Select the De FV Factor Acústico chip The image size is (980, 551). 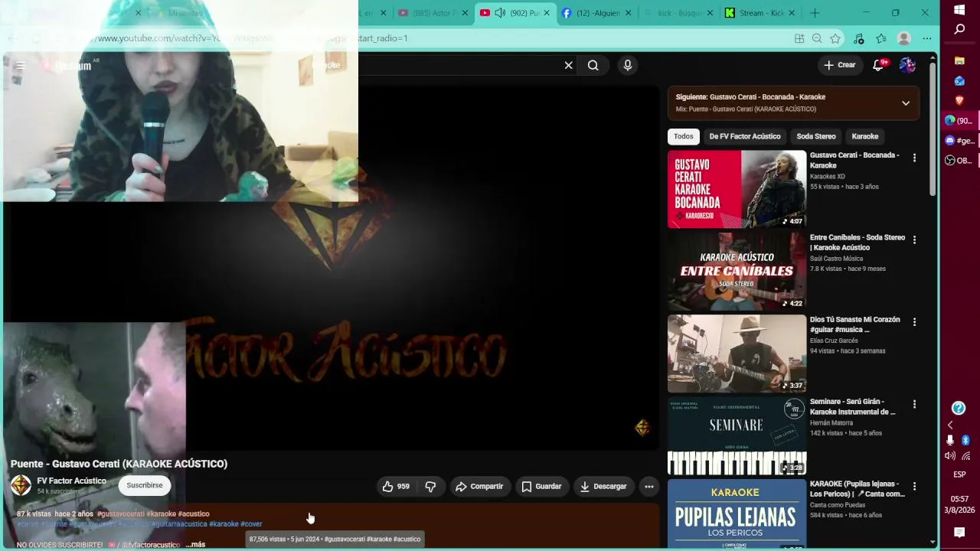click(745, 136)
